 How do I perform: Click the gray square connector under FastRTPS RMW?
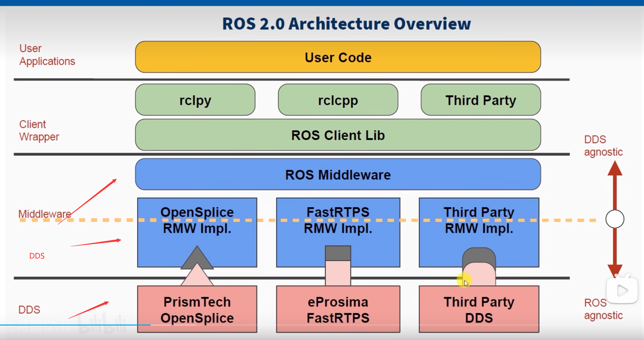point(338,253)
